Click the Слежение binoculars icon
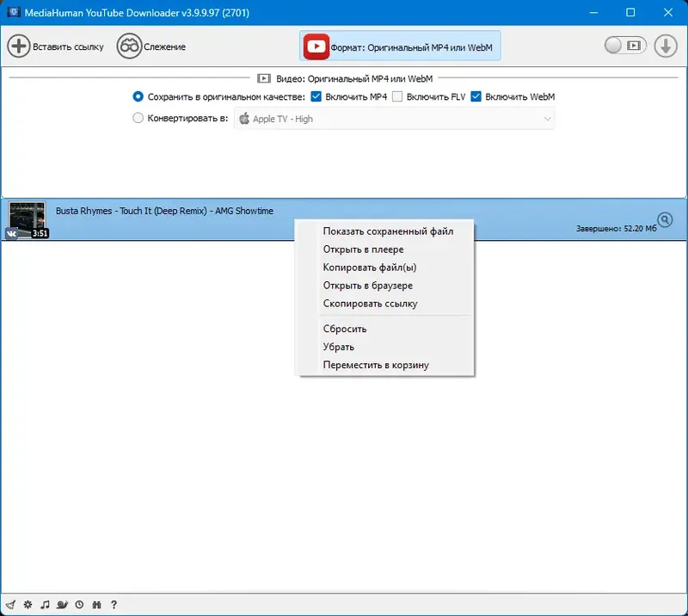The image size is (688, 616). point(129,46)
